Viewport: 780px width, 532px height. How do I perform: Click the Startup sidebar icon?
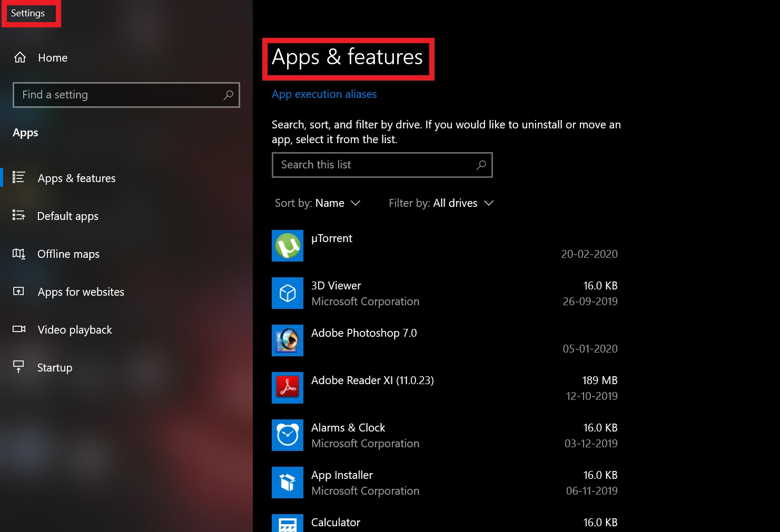coord(18,367)
